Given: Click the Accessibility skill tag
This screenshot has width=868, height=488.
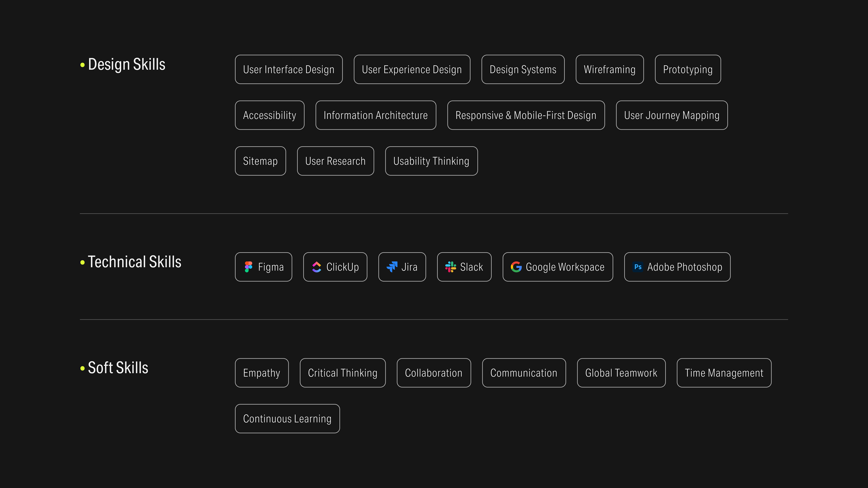Looking at the screenshot, I should click(269, 115).
